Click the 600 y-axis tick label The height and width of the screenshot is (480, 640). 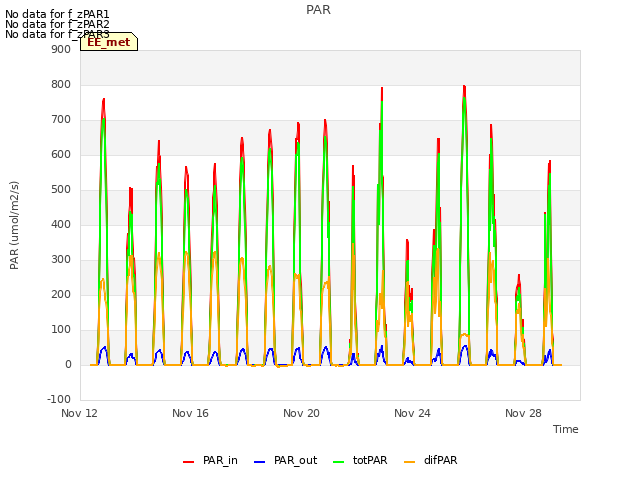click(61, 154)
